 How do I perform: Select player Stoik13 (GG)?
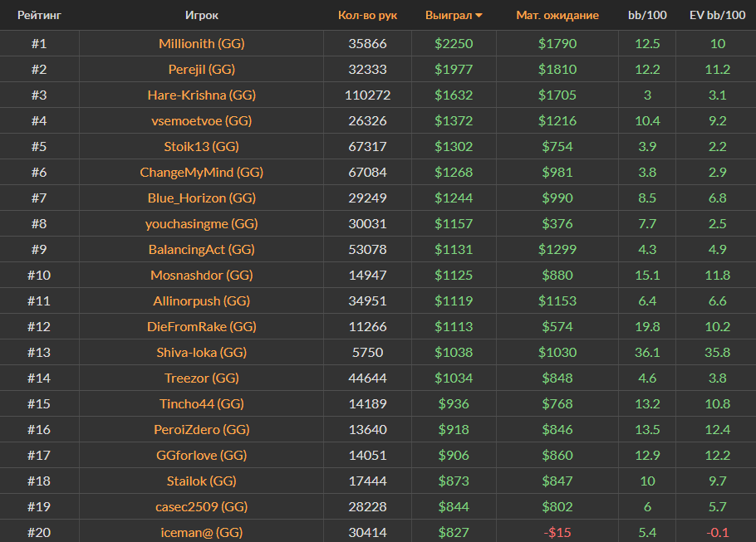202,146
